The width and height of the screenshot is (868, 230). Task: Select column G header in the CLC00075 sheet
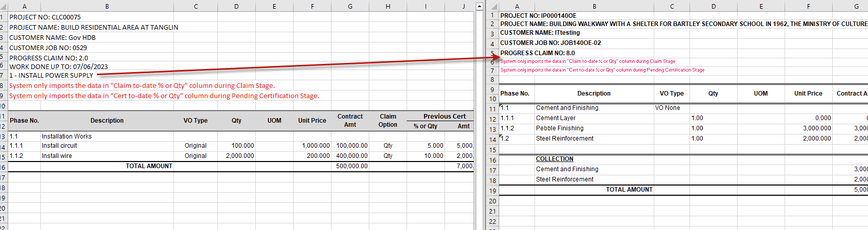(x=350, y=7)
